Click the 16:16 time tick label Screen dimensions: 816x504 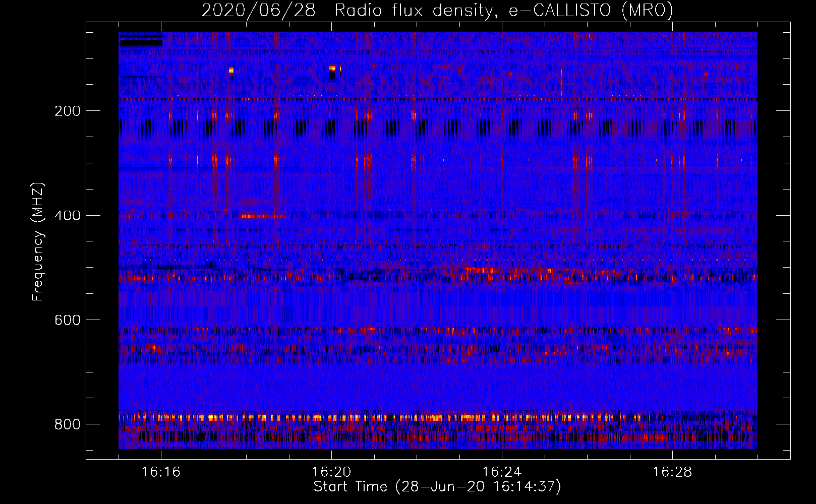[x=161, y=472]
